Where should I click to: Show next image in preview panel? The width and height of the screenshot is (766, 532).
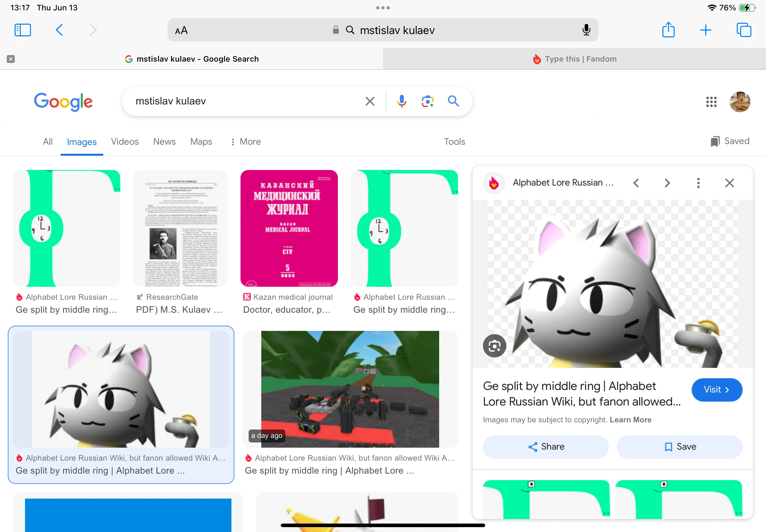(667, 183)
